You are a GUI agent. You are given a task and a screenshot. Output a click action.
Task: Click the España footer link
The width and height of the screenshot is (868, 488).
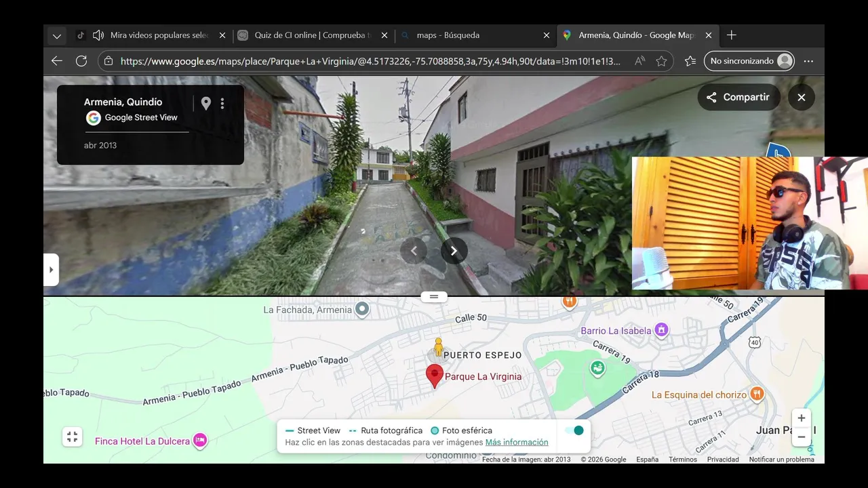pos(648,460)
